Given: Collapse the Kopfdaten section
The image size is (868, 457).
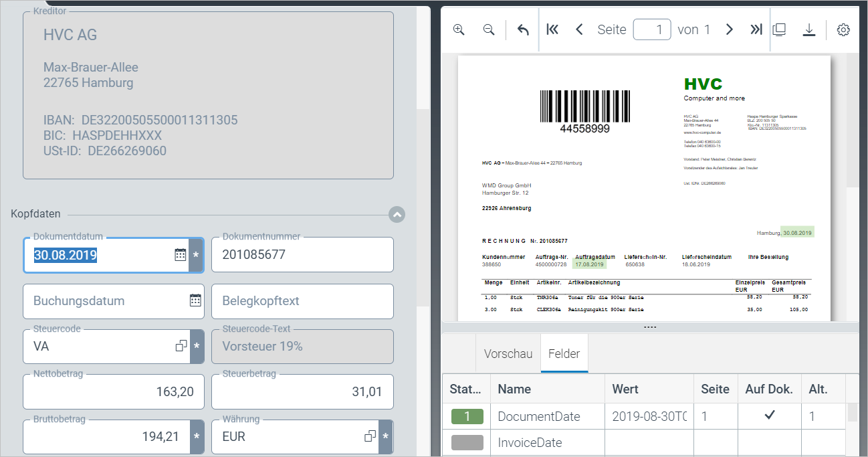Looking at the screenshot, I should tap(397, 215).
